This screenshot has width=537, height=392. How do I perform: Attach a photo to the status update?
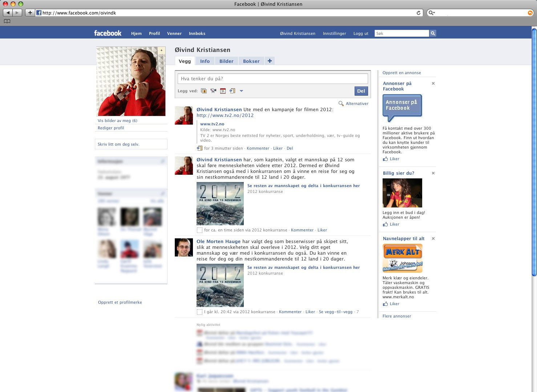click(204, 91)
